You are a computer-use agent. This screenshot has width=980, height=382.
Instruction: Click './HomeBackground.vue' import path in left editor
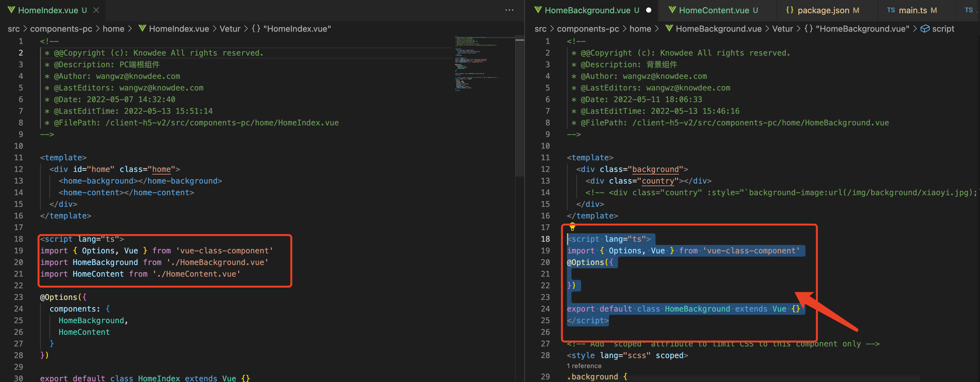[x=217, y=262]
